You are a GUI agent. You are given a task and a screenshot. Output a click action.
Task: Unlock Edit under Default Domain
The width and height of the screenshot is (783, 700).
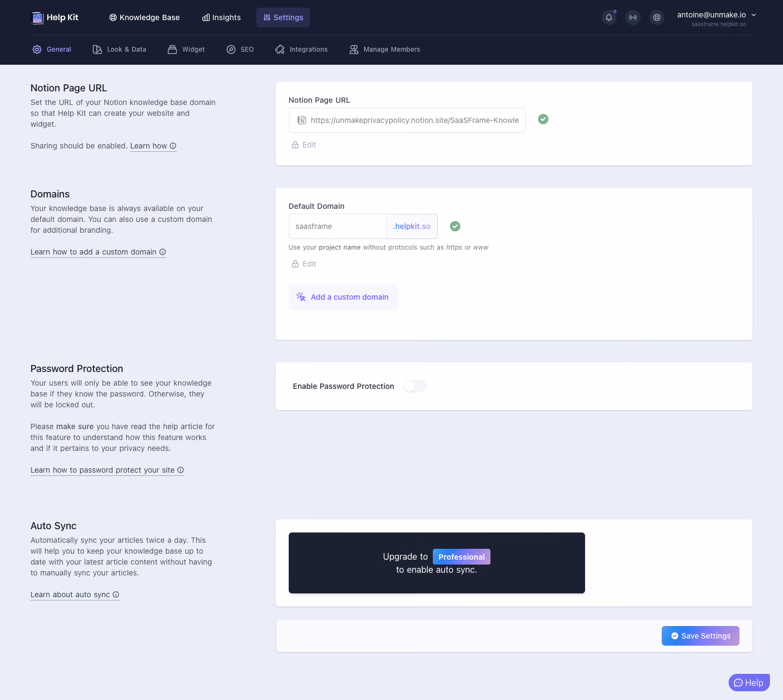click(x=304, y=264)
